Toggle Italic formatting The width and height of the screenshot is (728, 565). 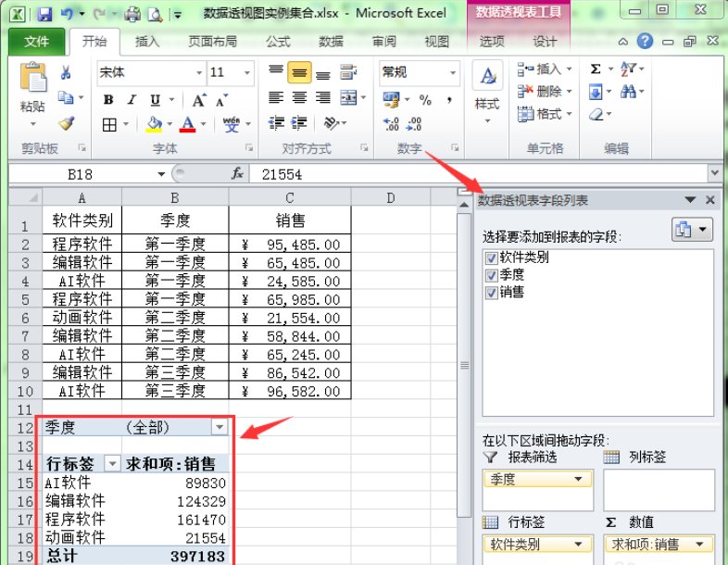132,99
